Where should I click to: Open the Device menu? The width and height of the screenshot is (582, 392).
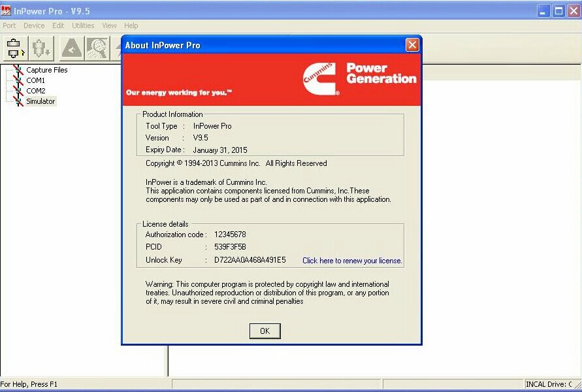coord(33,25)
